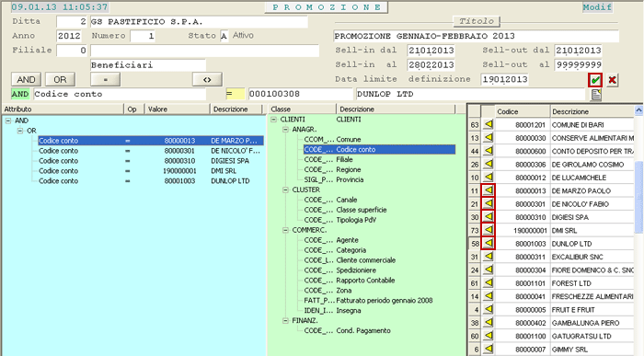Image resolution: width=644 pixels, height=356 pixels.
Task: Click the customer list vertical scrollbar
Action: 638,197
